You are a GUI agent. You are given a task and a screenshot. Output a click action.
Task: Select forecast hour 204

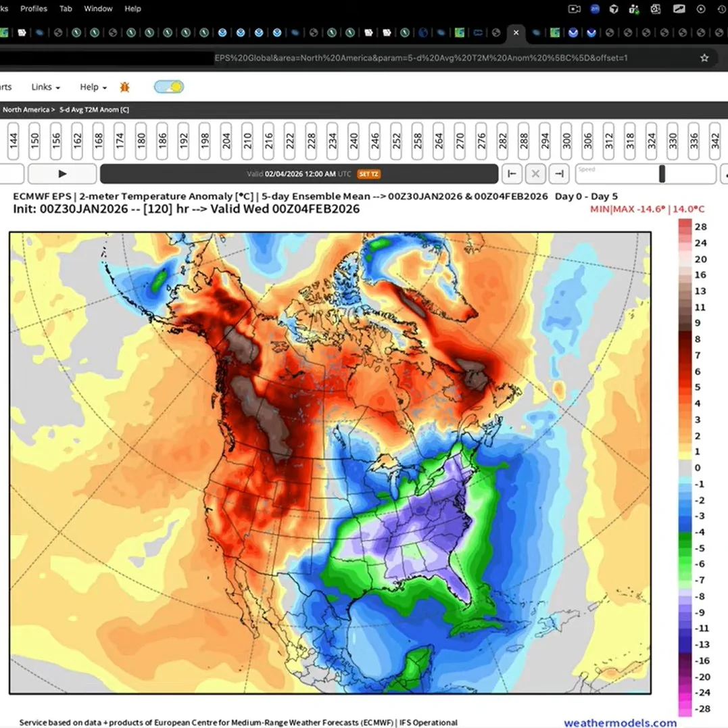tap(226, 141)
